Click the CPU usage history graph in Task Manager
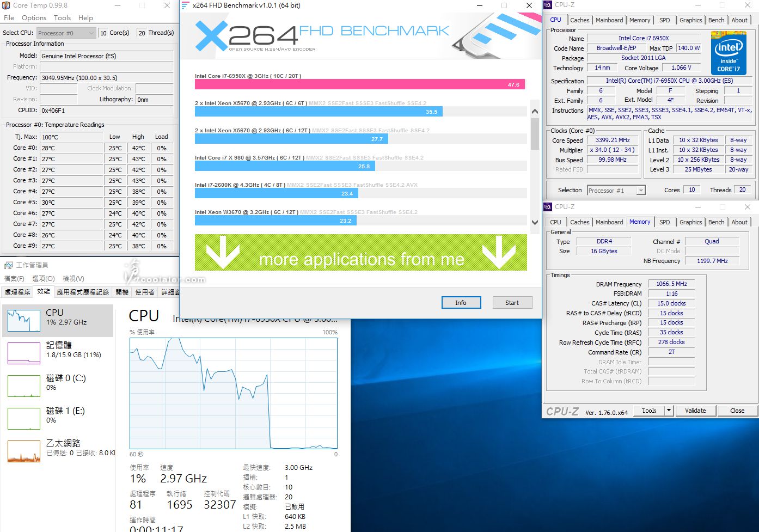 pos(234,394)
